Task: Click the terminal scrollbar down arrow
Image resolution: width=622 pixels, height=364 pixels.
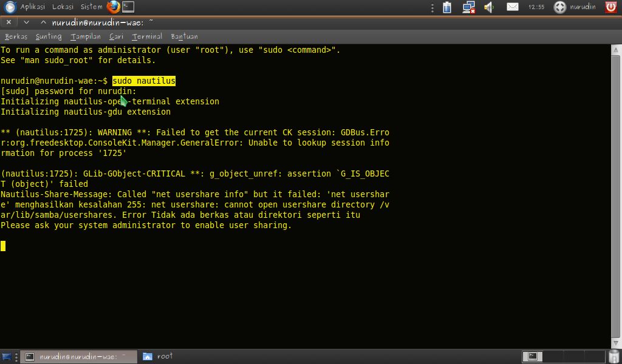Action: (616, 343)
